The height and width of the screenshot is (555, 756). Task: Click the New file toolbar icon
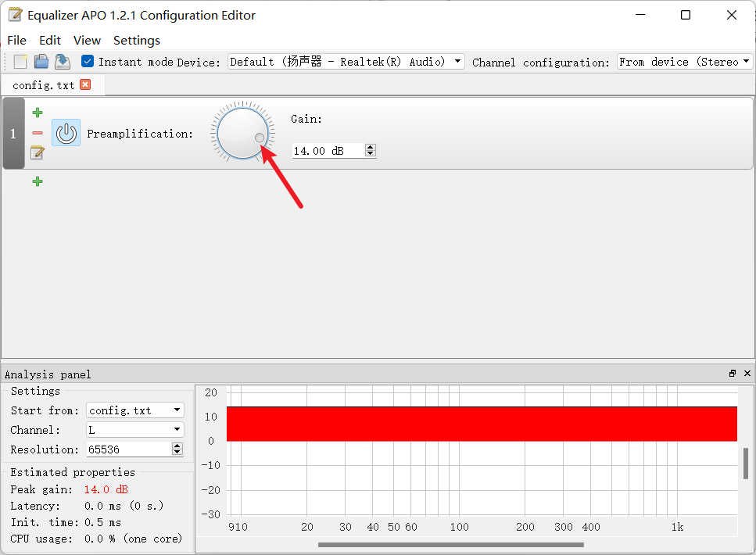click(x=20, y=62)
